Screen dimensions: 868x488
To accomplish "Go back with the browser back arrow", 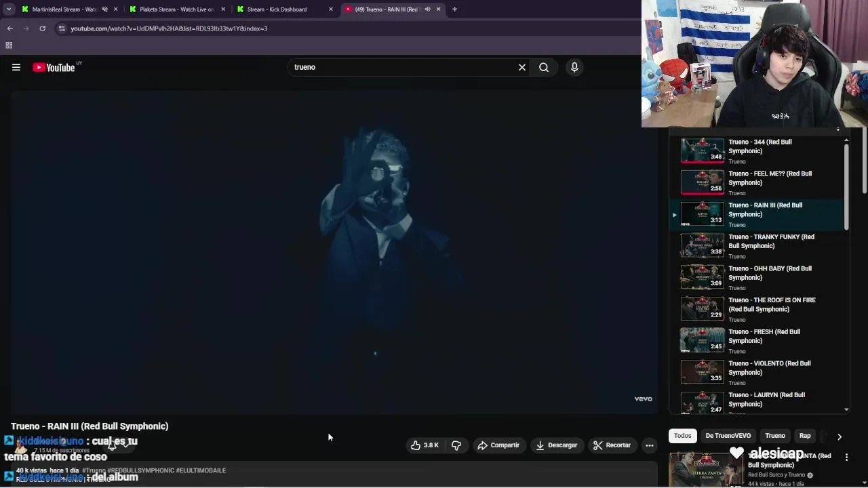I will 9,28.
